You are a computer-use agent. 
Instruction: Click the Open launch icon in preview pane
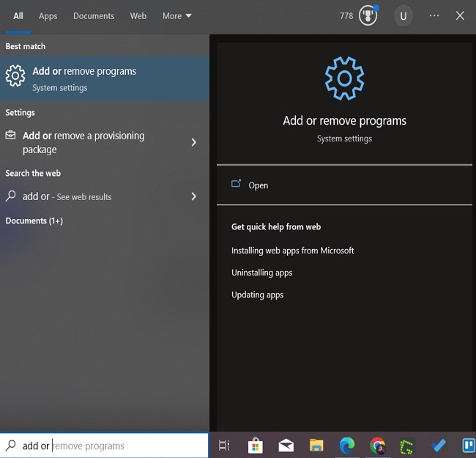(236, 183)
